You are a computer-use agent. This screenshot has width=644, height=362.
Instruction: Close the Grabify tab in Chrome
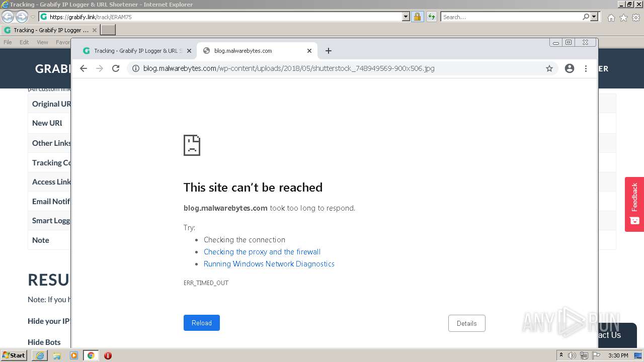point(189,51)
